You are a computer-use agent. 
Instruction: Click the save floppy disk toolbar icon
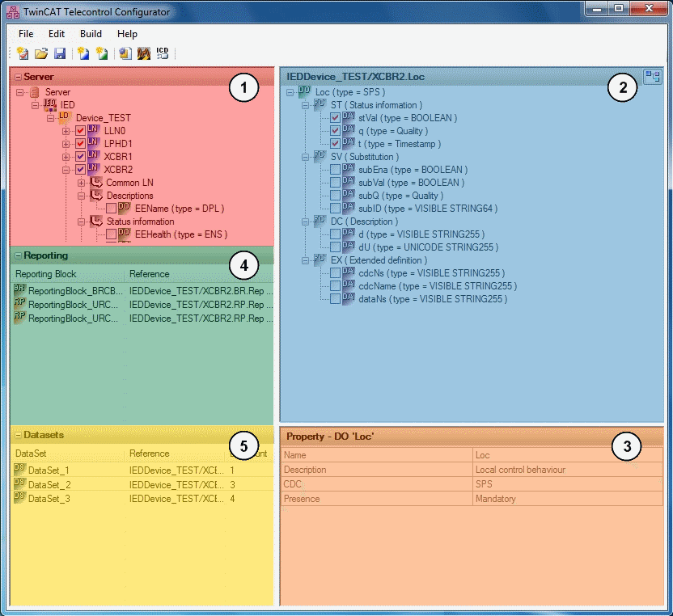[x=60, y=53]
